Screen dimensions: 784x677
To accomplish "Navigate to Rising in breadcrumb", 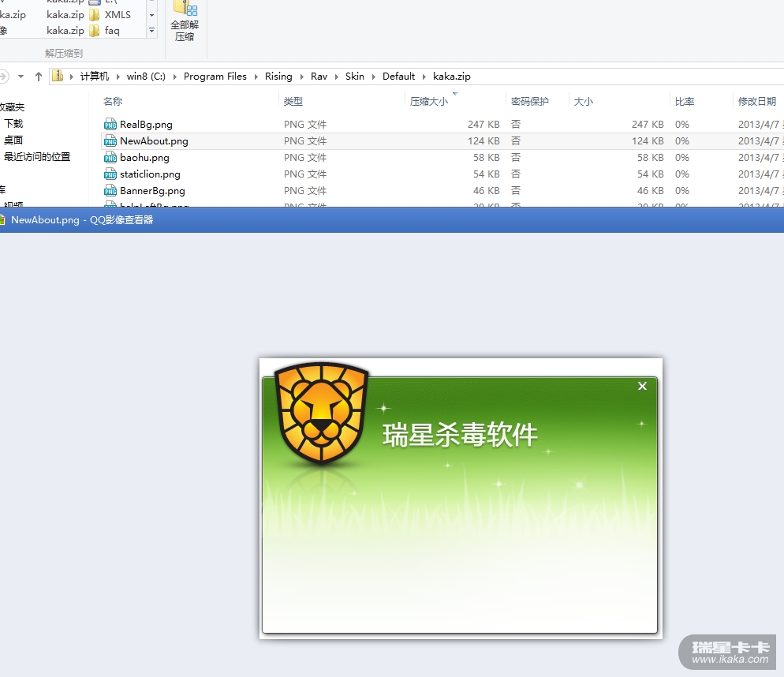I will pyautogui.click(x=278, y=76).
